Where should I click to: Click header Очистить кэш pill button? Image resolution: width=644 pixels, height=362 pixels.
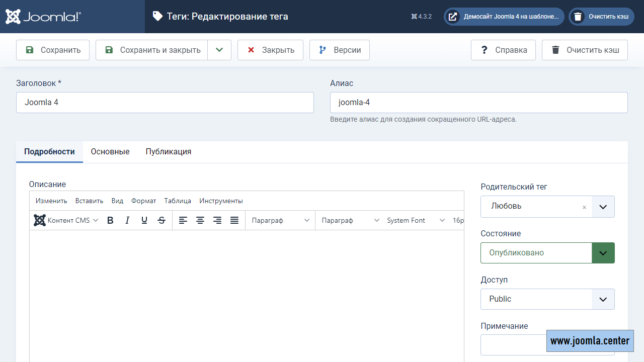[x=601, y=17]
